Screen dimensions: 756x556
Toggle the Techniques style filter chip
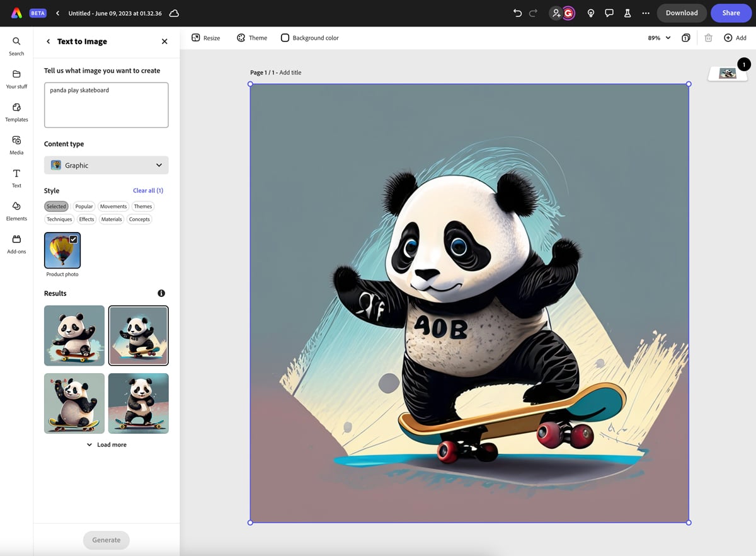click(59, 219)
